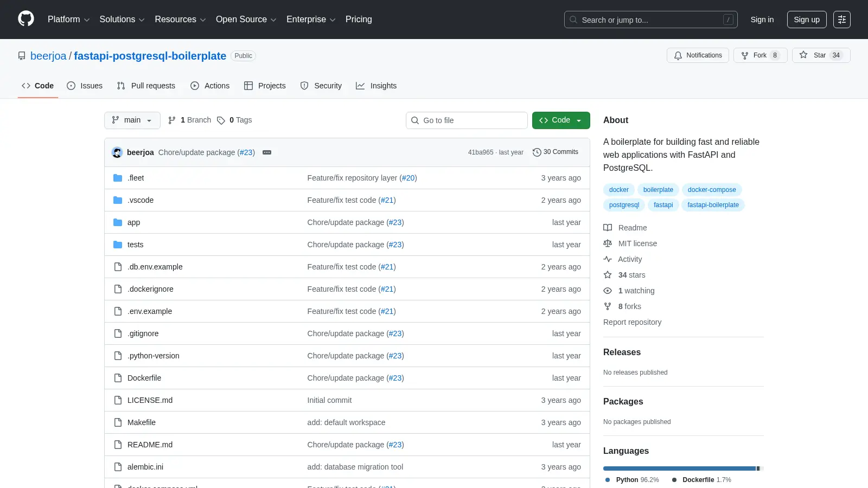Open the .fleet folder icon

click(x=118, y=178)
